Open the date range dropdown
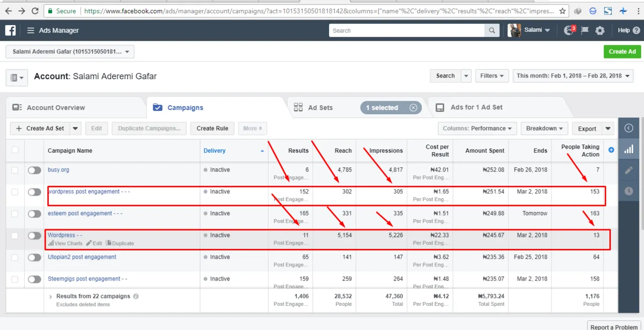The image size is (644, 330). click(x=573, y=76)
